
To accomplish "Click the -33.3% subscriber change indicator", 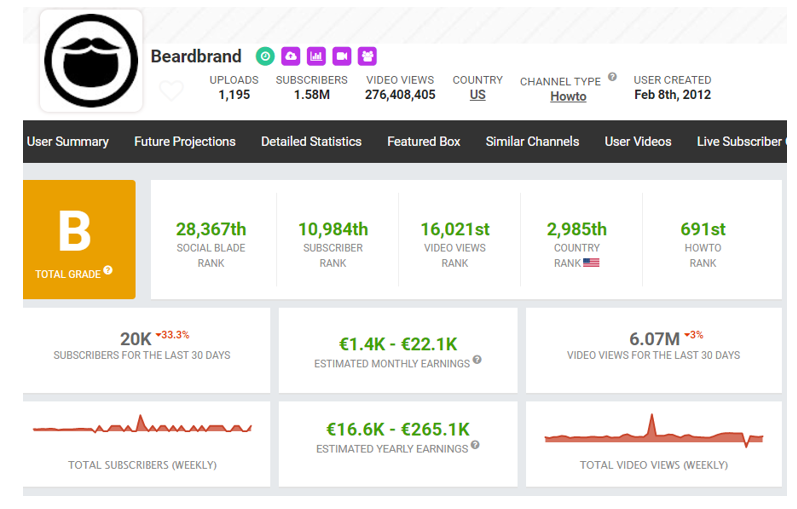I will pyautogui.click(x=172, y=335).
